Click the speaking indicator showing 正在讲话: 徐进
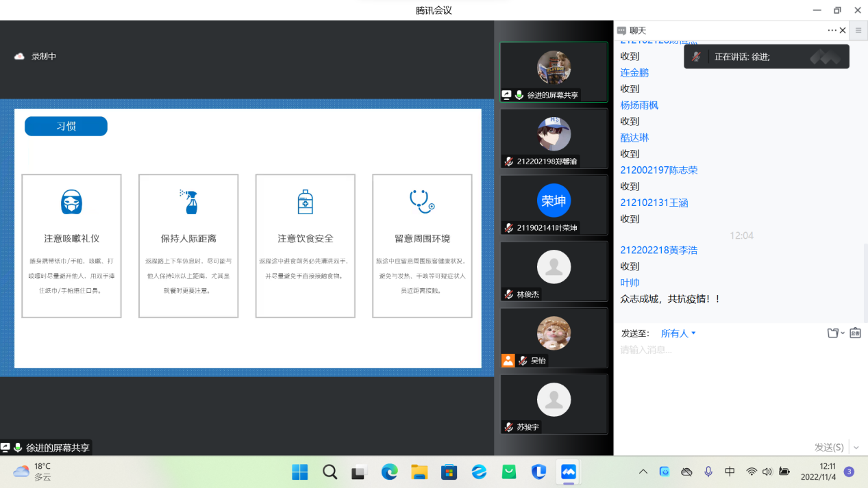The width and height of the screenshot is (868, 488). (765, 57)
